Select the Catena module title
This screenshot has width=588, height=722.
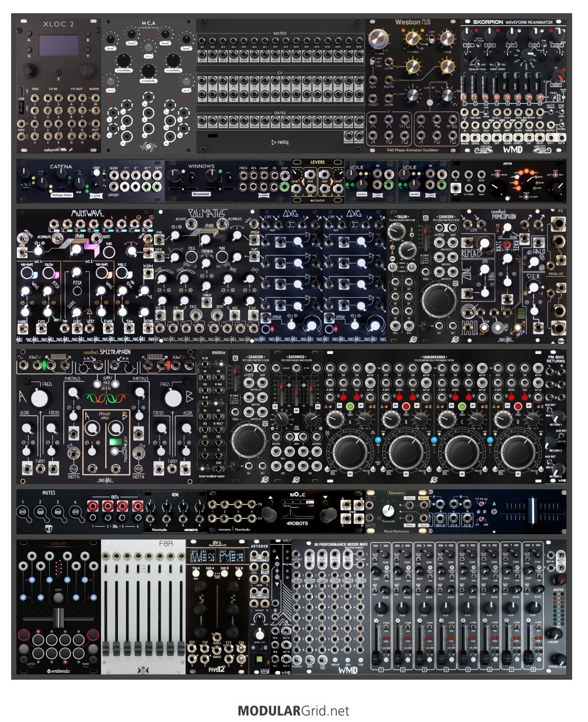pyautogui.click(x=61, y=167)
